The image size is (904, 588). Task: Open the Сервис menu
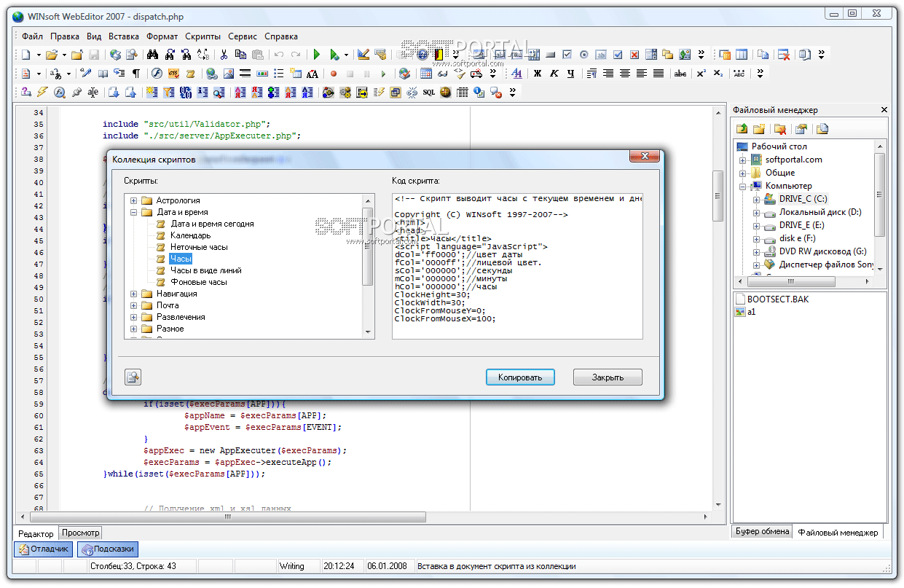243,36
